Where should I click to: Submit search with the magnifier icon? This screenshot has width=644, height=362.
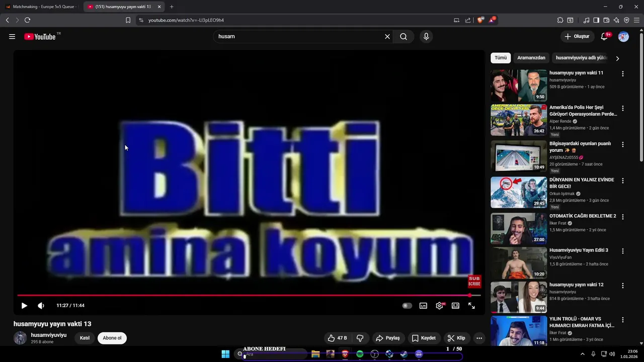point(404,37)
